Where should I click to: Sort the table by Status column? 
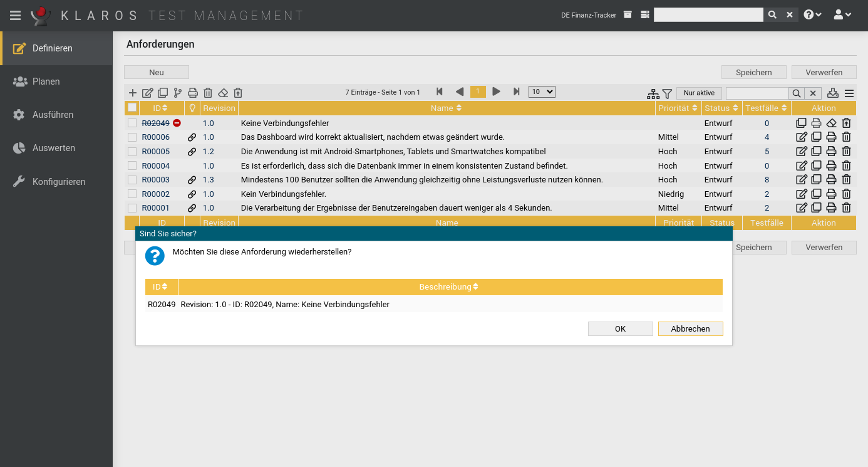coord(721,108)
